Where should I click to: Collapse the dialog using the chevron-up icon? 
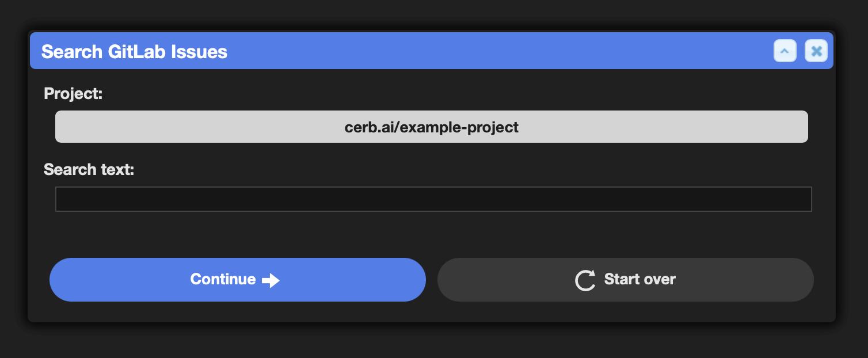(785, 51)
